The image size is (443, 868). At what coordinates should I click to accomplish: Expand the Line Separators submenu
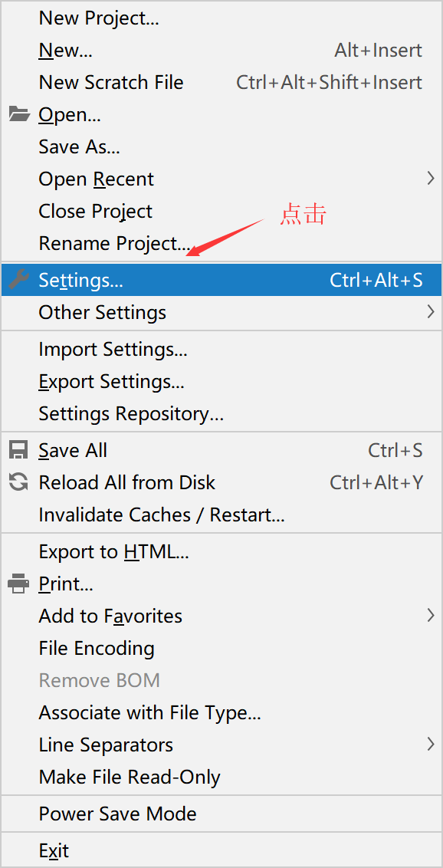pyautogui.click(x=105, y=744)
